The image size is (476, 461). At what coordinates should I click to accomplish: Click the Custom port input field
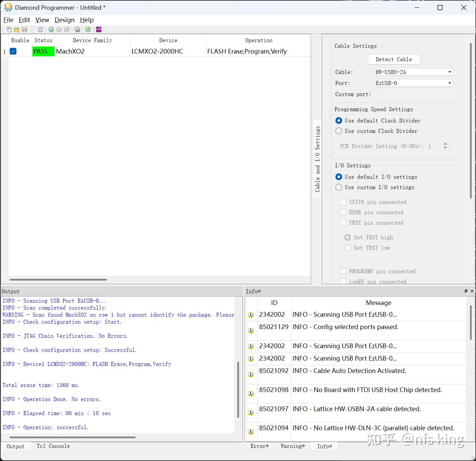click(x=413, y=94)
